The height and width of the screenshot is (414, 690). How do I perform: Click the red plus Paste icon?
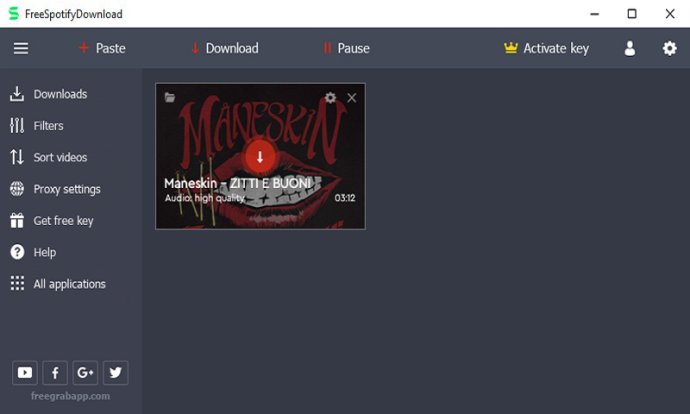[x=84, y=48]
